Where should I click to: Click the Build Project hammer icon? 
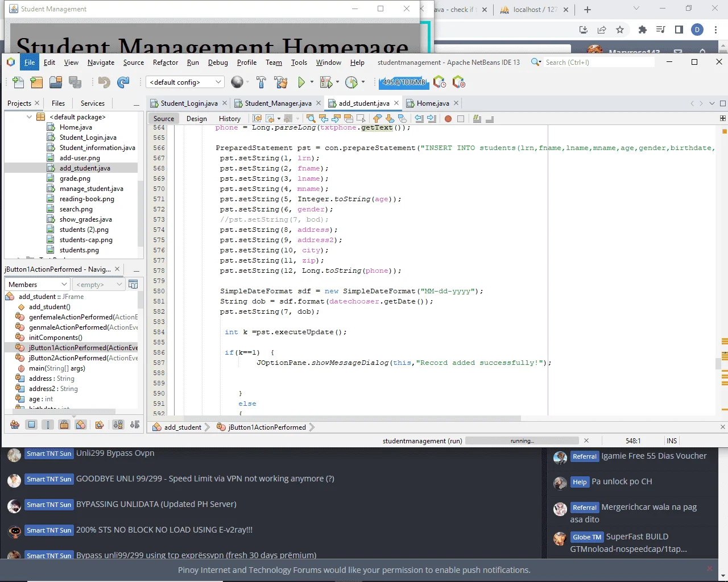[261, 82]
